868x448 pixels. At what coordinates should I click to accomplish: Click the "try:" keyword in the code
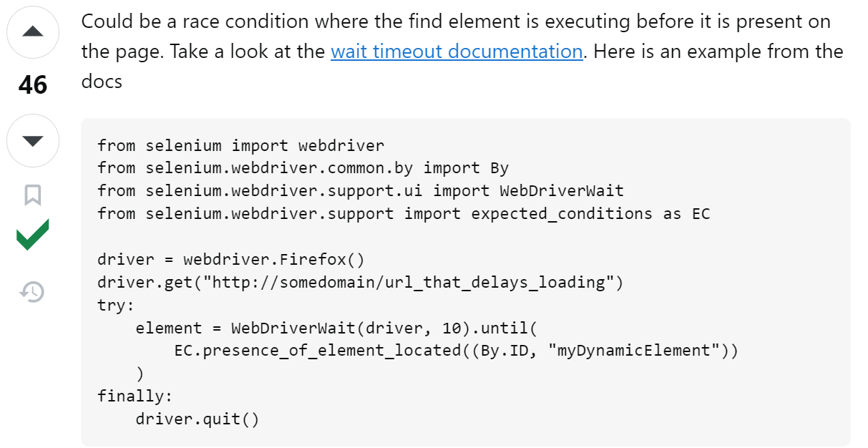click(x=116, y=305)
